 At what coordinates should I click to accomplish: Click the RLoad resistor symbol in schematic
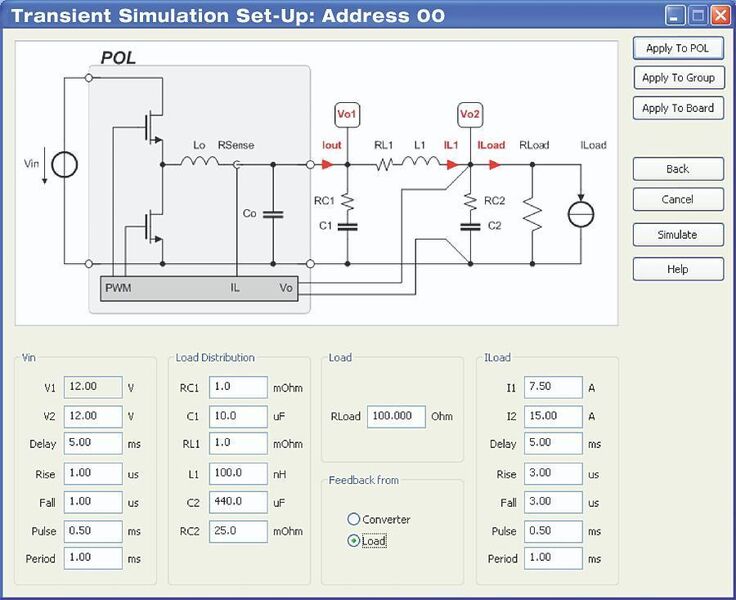(532, 214)
